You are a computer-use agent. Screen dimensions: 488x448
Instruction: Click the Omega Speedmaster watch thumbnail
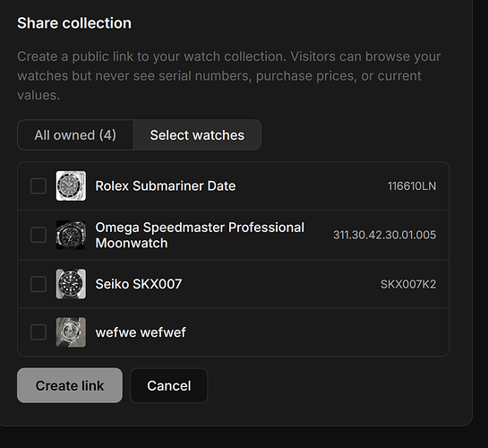[x=71, y=235]
